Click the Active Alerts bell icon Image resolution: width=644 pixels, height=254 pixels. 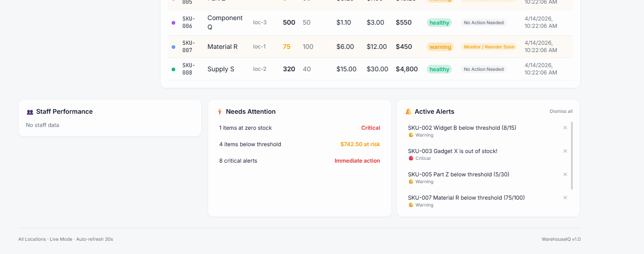point(408,111)
